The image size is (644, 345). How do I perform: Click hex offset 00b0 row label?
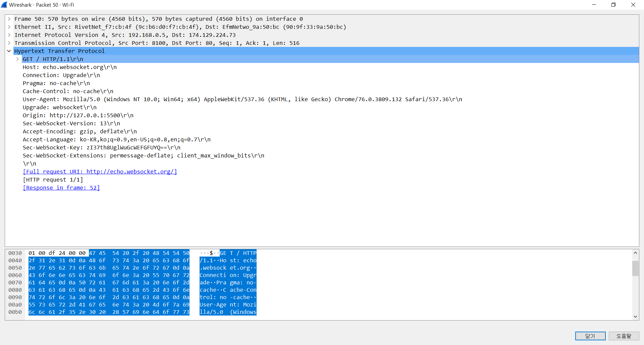[15, 312]
